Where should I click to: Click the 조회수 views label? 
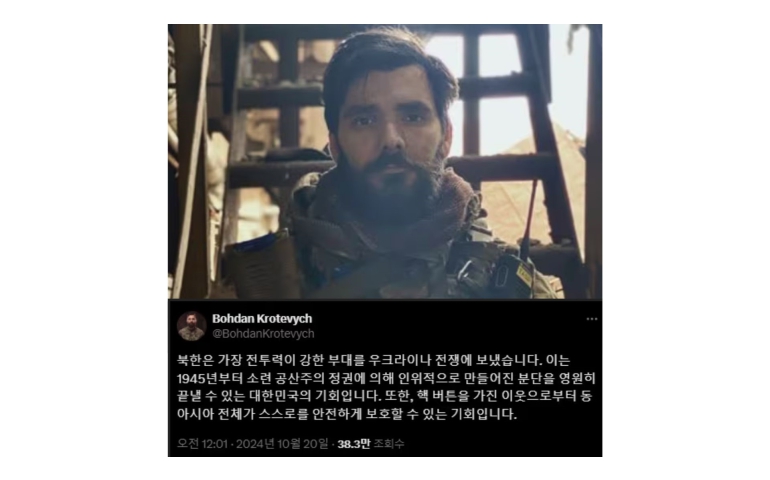389,444
